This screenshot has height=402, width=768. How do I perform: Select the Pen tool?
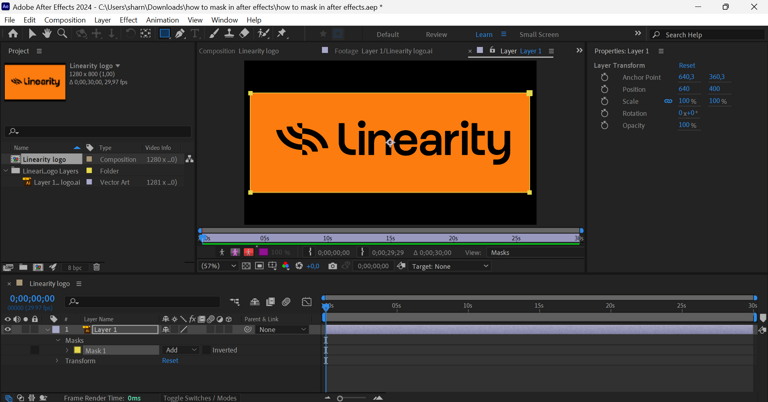(180, 33)
